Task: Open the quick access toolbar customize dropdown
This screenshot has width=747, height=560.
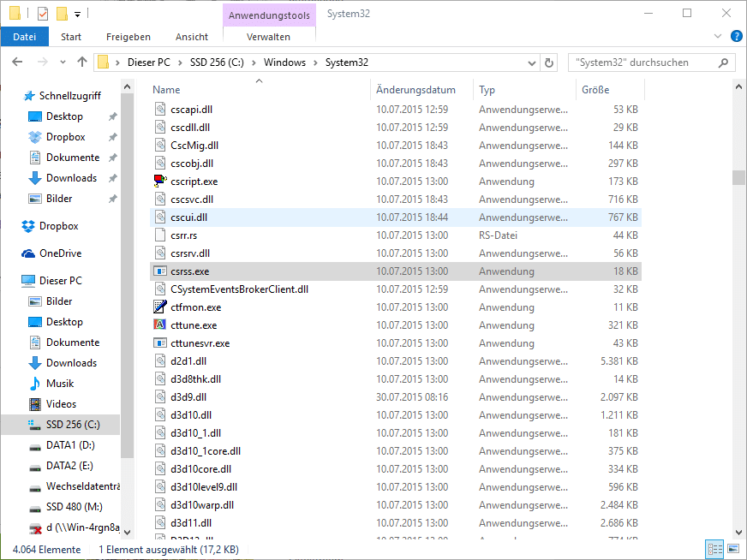Action: 77,15
